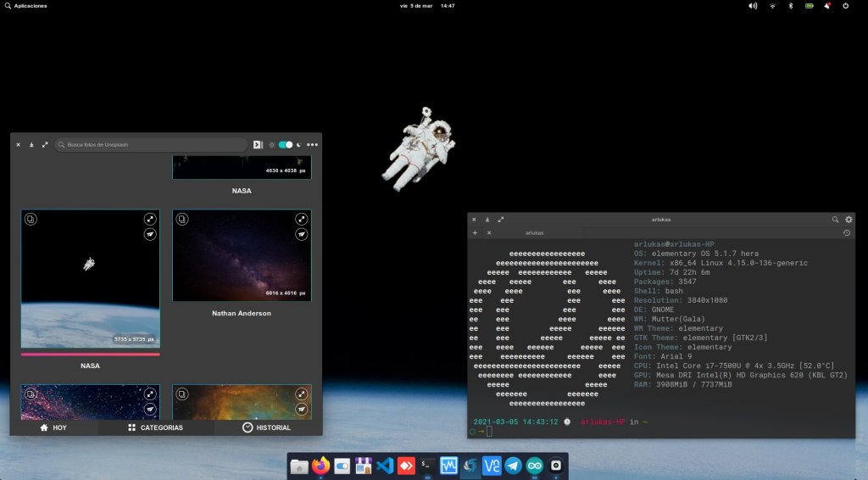Launch Visual Studio Code from the dock

(386, 466)
